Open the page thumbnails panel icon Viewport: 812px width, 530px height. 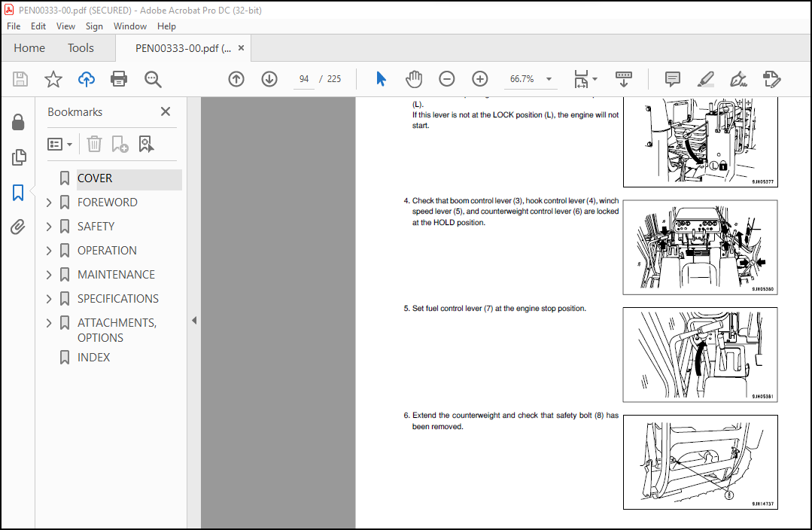coord(19,157)
